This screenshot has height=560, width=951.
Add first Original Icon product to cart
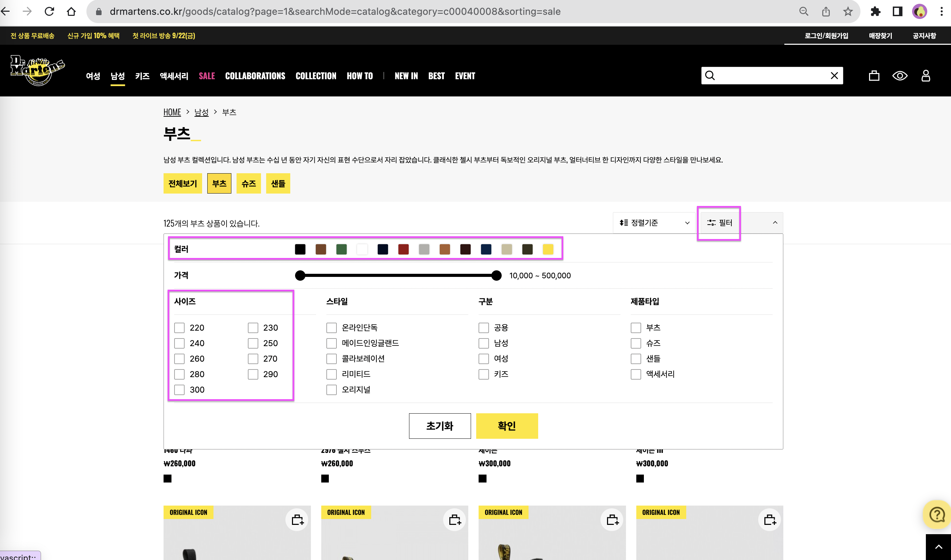tap(297, 520)
